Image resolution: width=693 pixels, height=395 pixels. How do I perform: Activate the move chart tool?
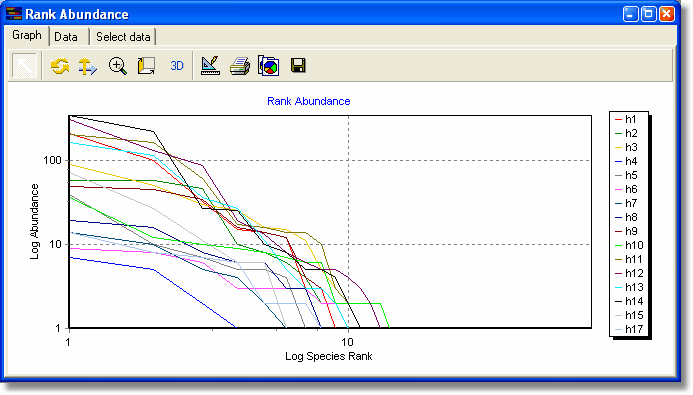click(88, 66)
